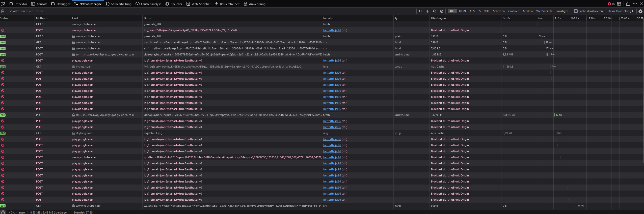644x214 pixels.
Task: Click lock icon beside i1.ytimg.com
Action: (x=73, y=133)
